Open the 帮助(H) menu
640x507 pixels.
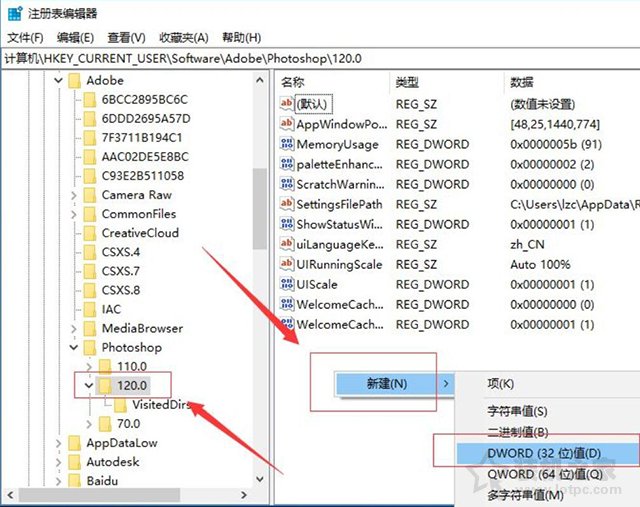pos(242,38)
